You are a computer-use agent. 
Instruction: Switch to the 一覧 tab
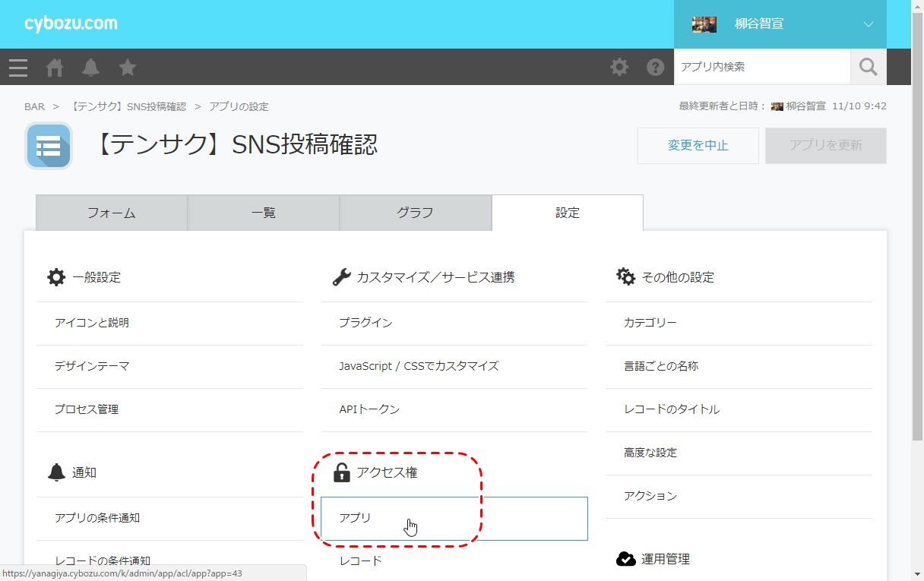click(264, 213)
